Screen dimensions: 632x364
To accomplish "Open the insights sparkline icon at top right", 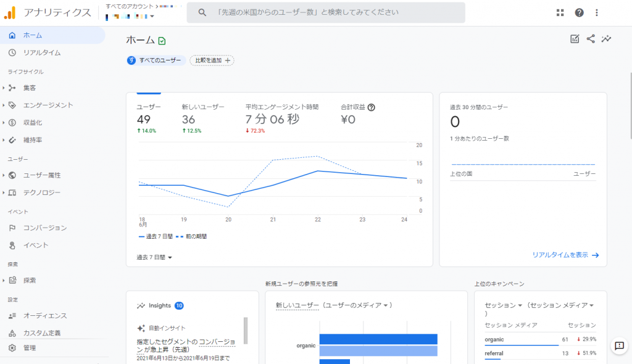I will [606, 39].
